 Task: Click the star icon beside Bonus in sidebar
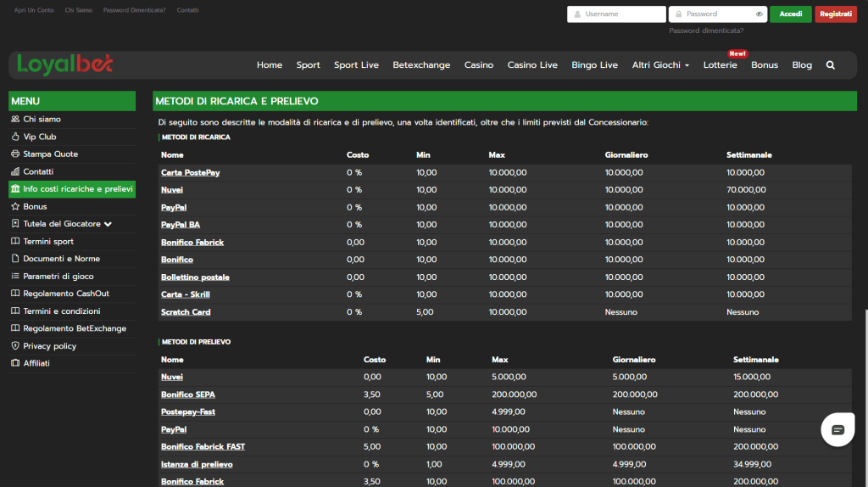tap(15, 207)
